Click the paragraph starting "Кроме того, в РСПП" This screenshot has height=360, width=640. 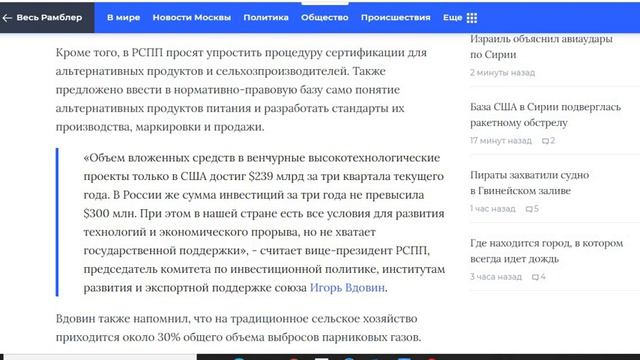[x=241, y=89]
